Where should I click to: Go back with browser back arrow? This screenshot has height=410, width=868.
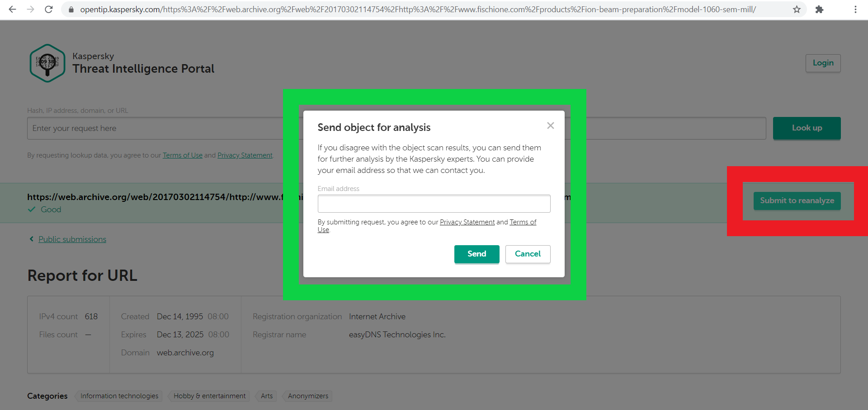pos(12,9)
